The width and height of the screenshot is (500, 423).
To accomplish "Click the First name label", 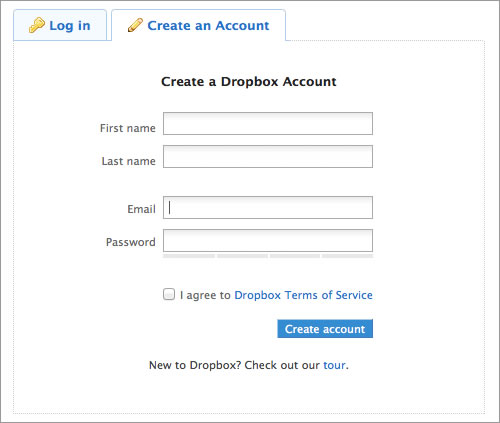I will coord(128,128).
